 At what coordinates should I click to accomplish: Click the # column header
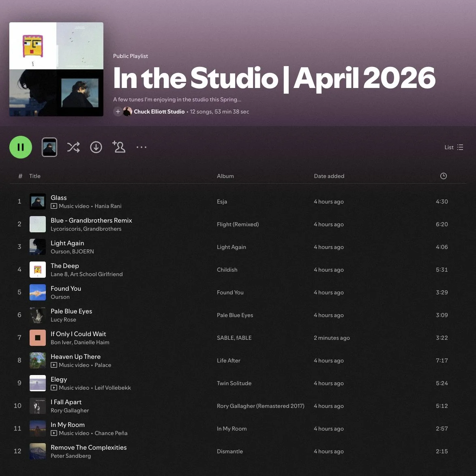[20, 176]
